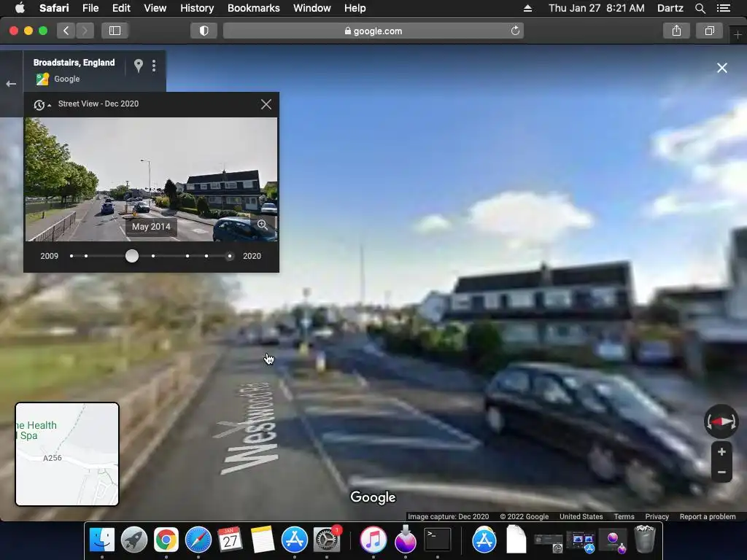Click the location pin beside Broadstairs, England
Viewport: 747px width, 560px height.
point(138,66)
